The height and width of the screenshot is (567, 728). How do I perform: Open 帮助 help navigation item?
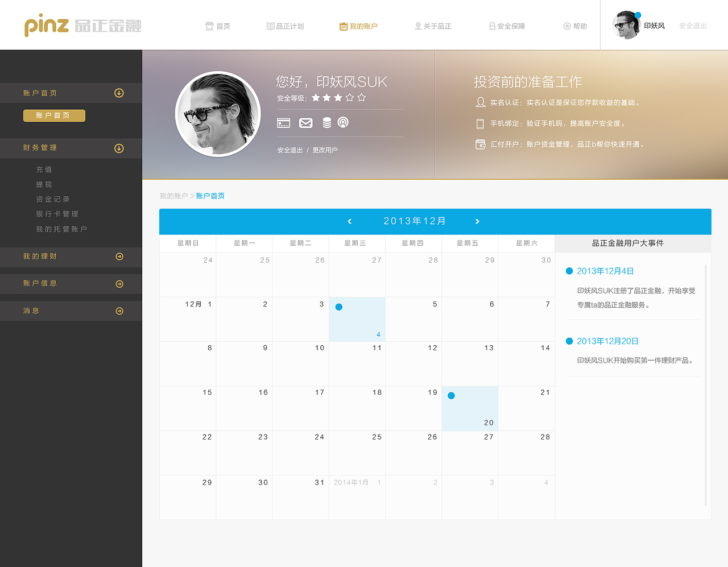pos(575,26)
